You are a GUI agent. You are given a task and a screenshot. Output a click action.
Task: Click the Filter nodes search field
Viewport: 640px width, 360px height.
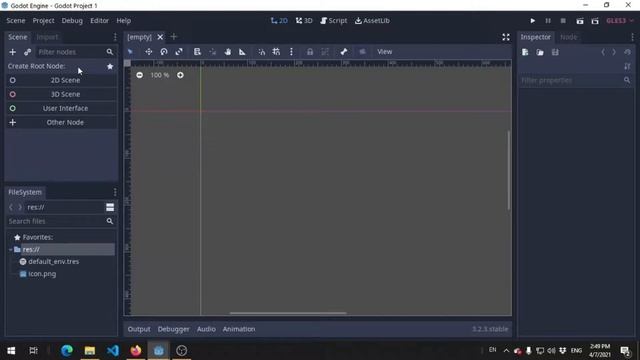pyautogui.click(x=76, y=52)
